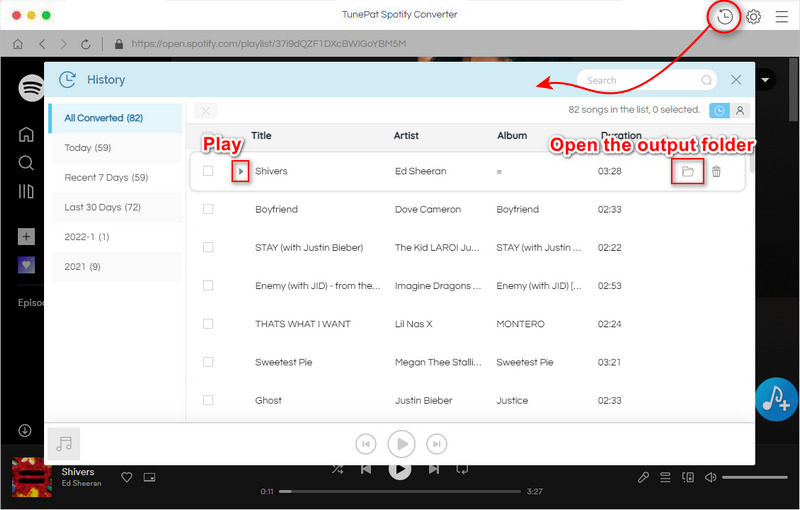Click the search magnifier in History
The height and width of the screenshot is (510, 800).
707,80
